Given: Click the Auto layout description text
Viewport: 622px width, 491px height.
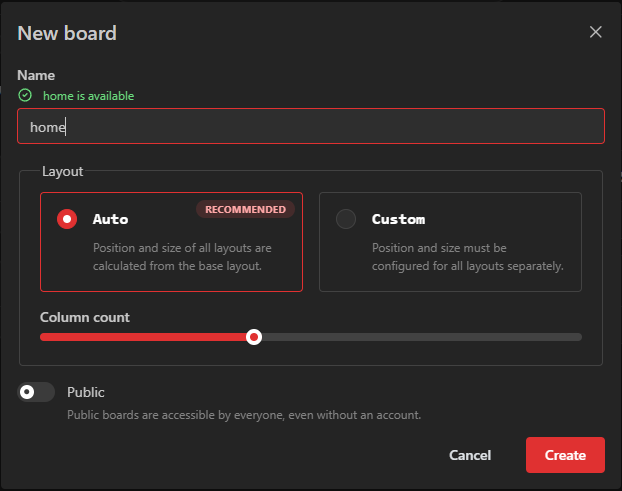Looking at the screenshot, I should point(182,256).
